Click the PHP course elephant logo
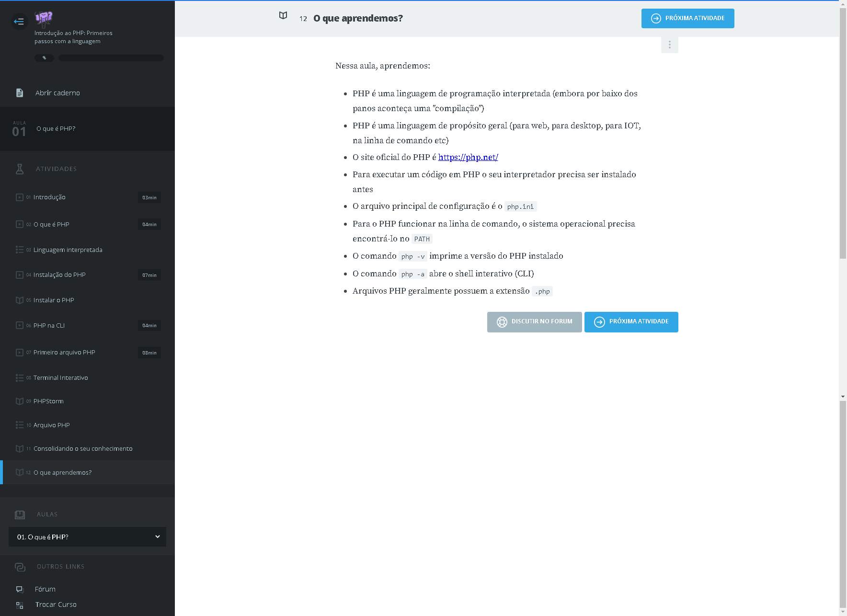 [44, 19]
